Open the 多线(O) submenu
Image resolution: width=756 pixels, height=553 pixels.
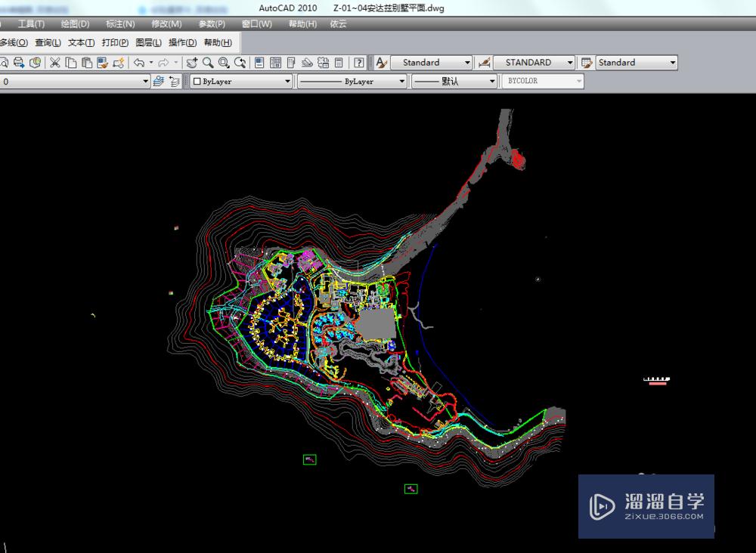[14, 43]
